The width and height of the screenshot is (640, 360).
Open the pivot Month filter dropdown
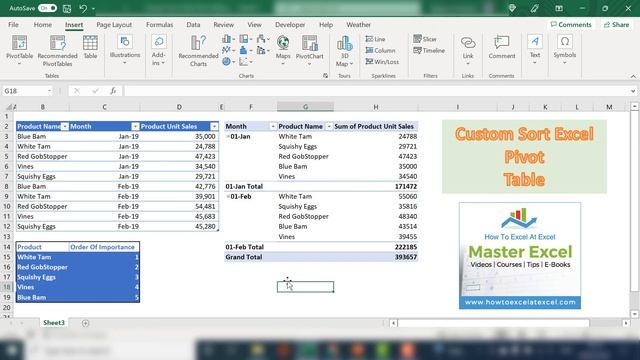pos(273,127)
